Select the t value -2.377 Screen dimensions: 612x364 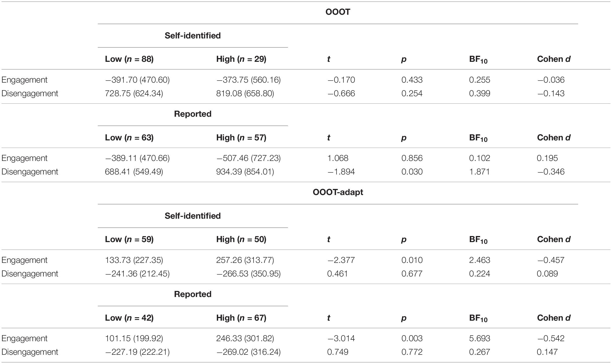[x=341, y=260]
